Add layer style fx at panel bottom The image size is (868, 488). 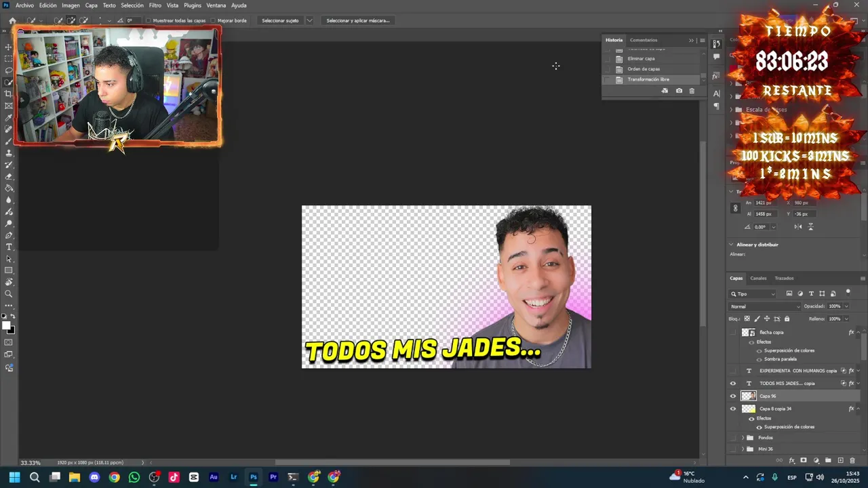pos(791,461)
